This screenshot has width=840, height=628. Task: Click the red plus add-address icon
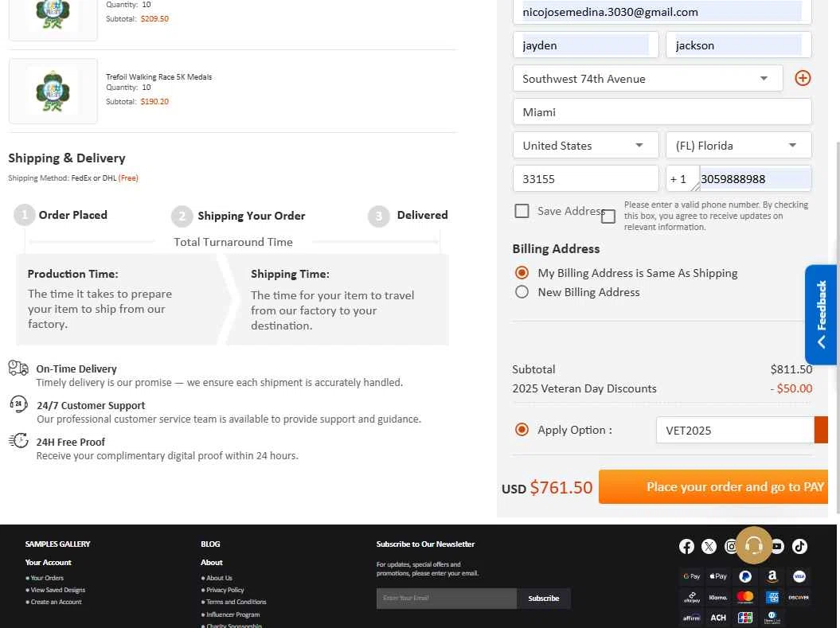click(x=802, y=78)
